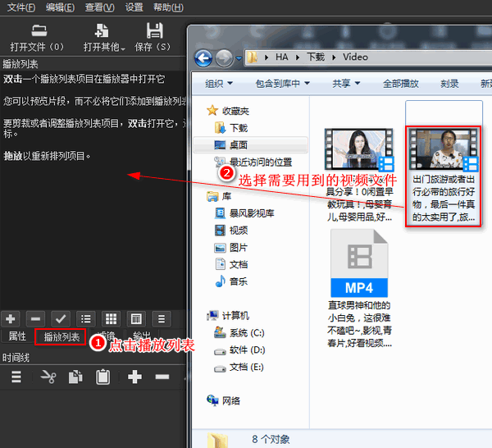Click Explorer forward arrow button
Viewport: 492px width, 448px height.
point(224,58)
